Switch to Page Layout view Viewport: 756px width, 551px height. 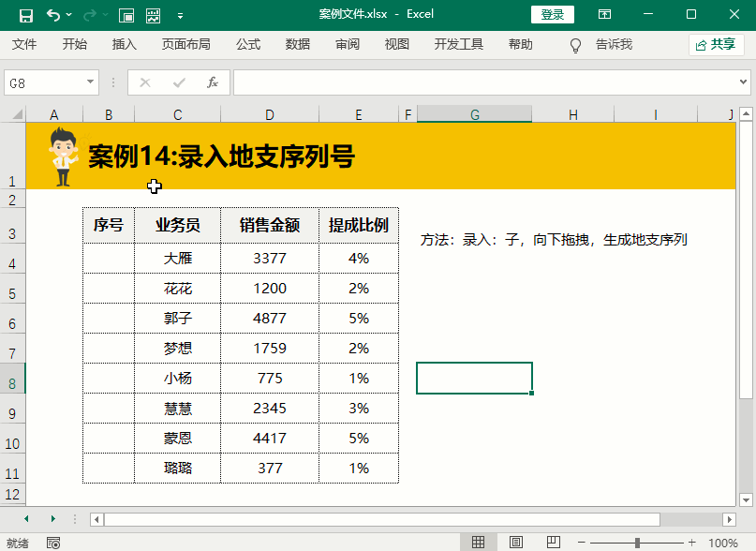pos(516,543)
